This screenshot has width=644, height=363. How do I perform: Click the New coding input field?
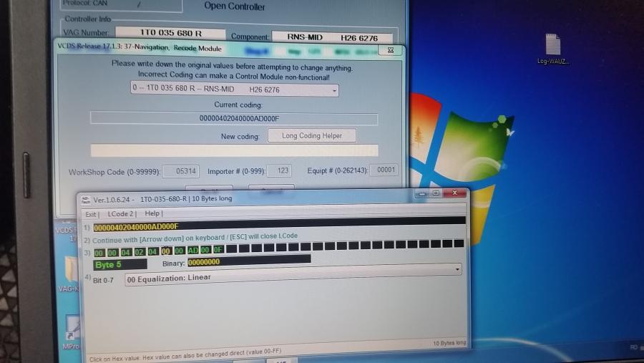click(234, 151)
